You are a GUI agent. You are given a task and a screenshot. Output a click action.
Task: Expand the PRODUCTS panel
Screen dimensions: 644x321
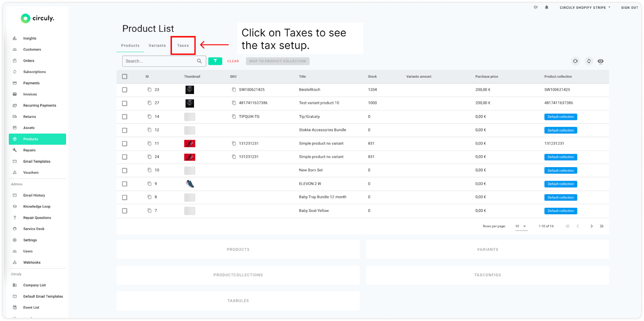tap(238, 249)
